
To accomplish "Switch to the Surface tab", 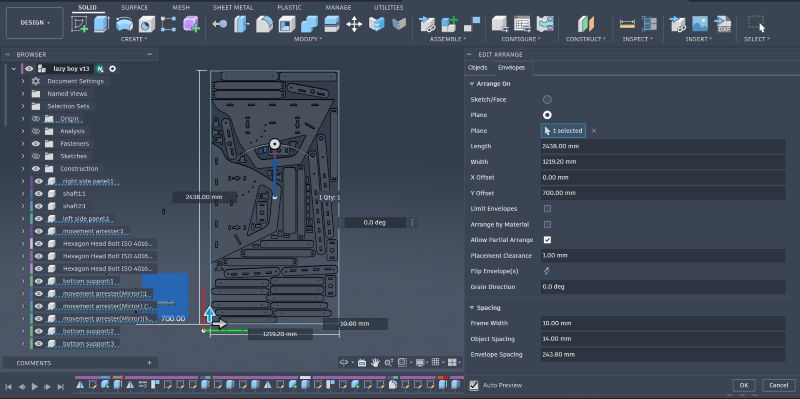I will 135,8.
